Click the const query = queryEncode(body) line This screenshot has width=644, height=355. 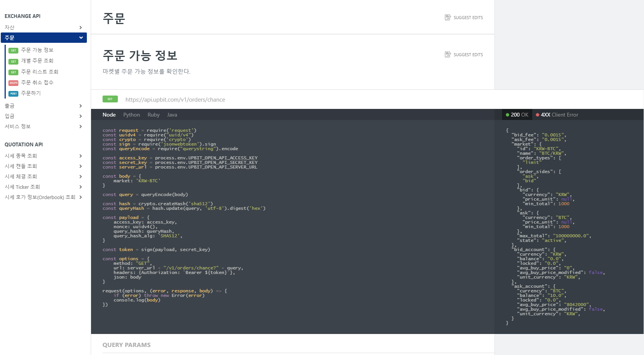coord(145,195)
